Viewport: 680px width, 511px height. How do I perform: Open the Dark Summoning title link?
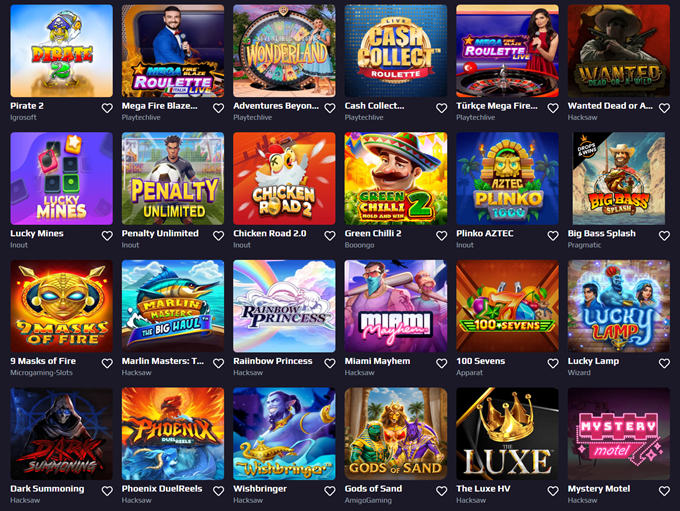(47, 488)
